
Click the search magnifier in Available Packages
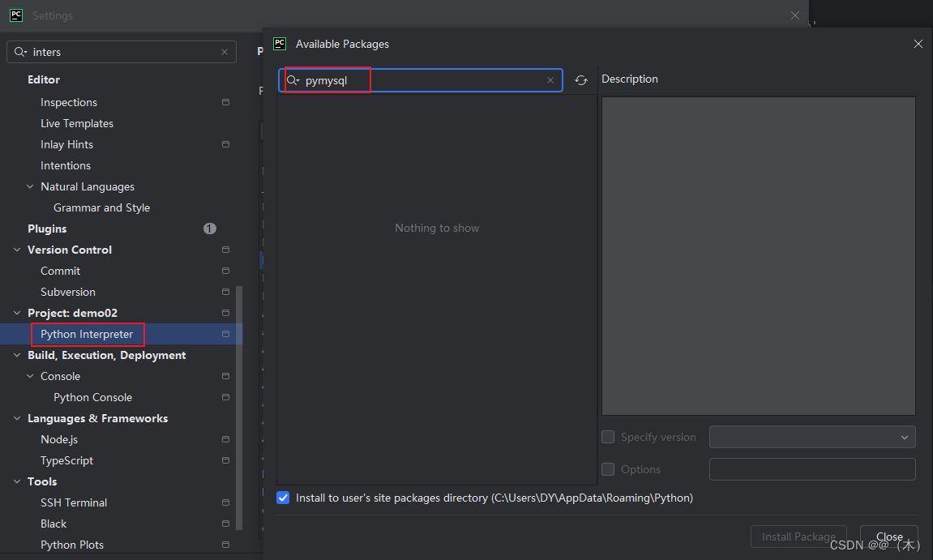[x=293, y=80]
